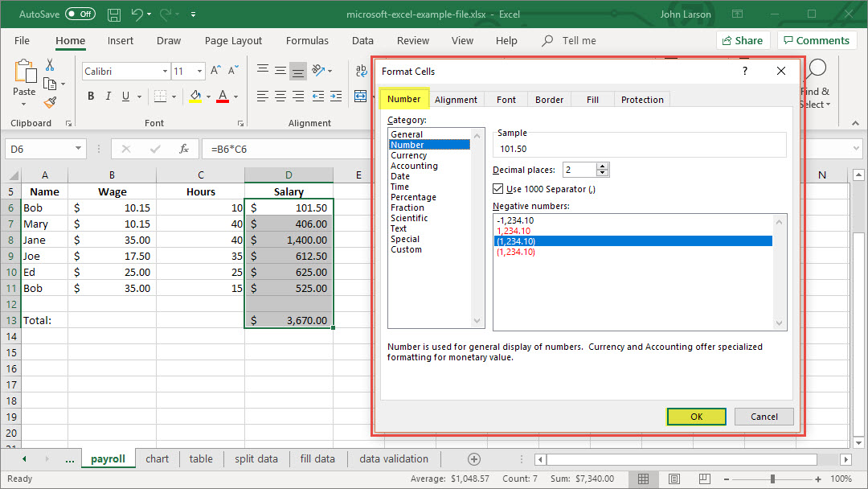Viewport: 868px width, 489px height.
Task: Open the font name Calibri dropdown
Action: [165, 72]
